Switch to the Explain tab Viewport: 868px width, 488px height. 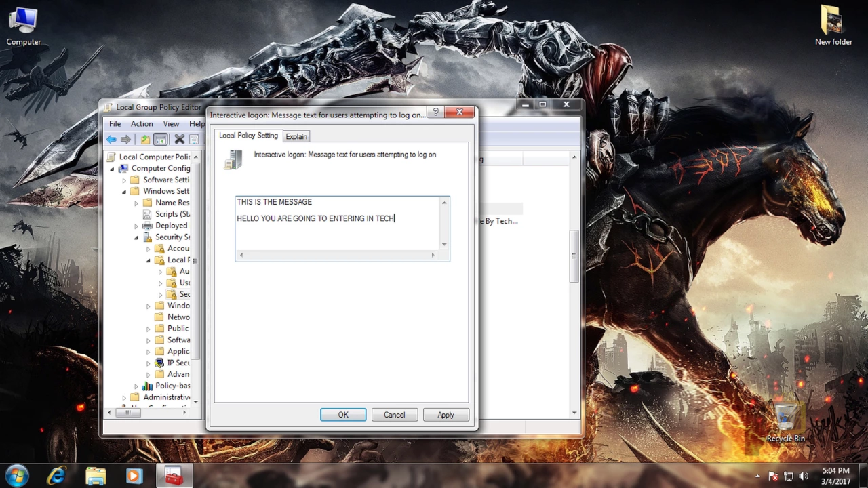296,137
